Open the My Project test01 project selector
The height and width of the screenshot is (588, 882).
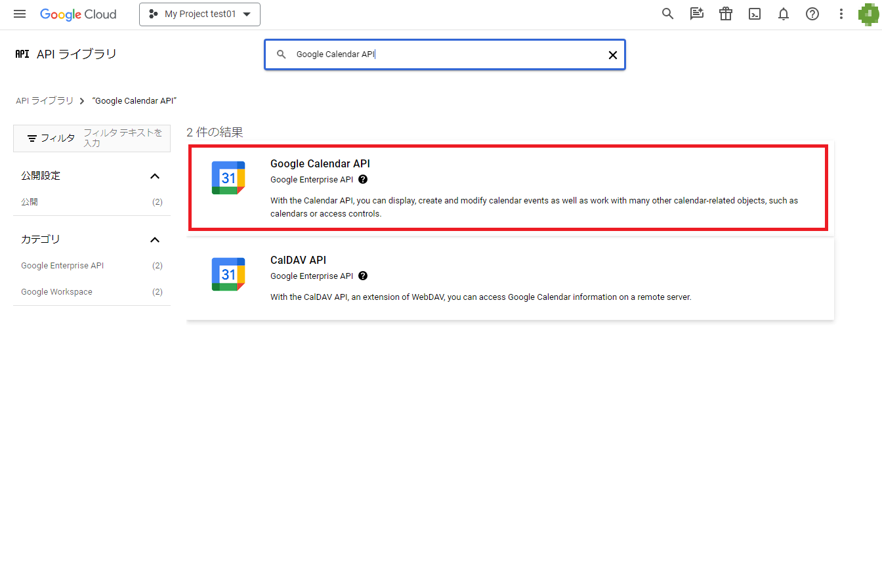(x=199, y=14)
